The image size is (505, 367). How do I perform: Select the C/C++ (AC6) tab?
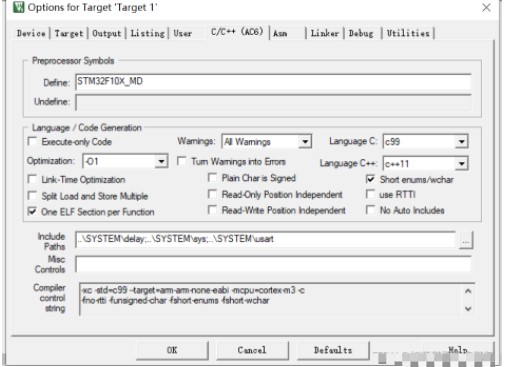(237, 32)
